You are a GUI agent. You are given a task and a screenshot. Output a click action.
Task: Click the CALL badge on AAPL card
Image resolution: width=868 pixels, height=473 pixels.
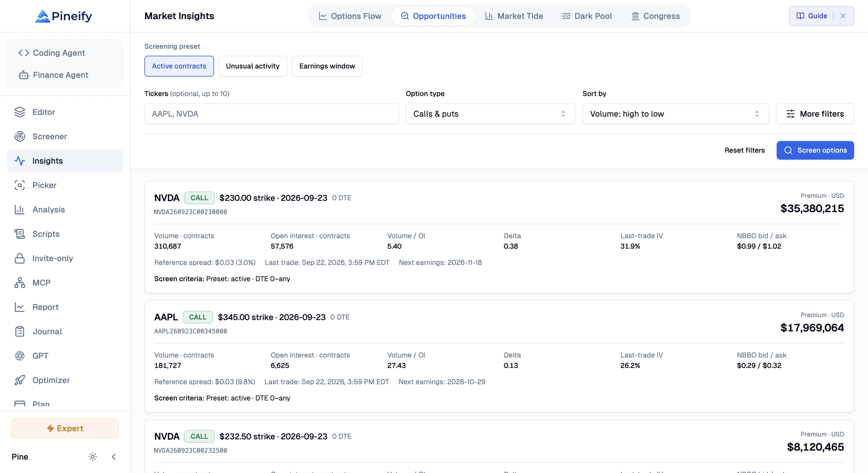click(x=198, y=317)
